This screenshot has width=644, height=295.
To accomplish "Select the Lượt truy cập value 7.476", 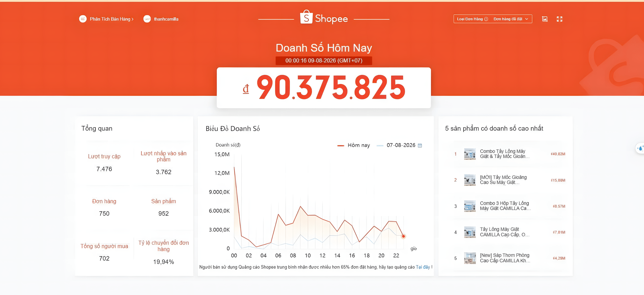I will tap(104, 169).
